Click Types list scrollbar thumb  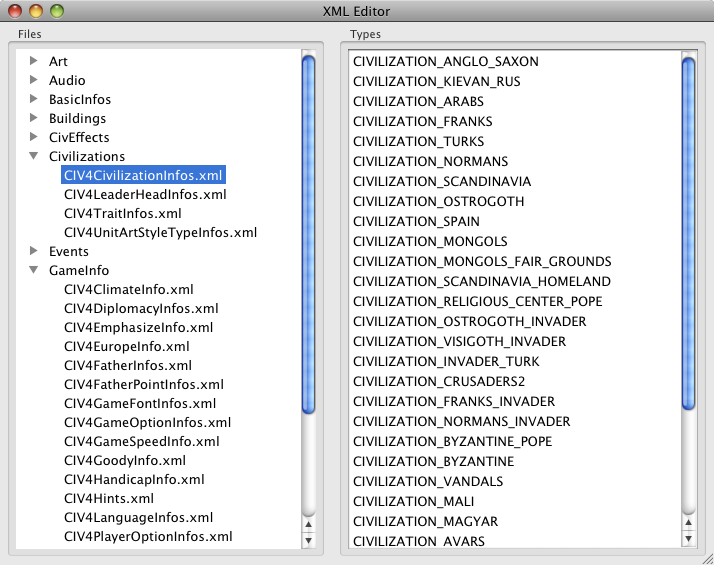pyautogui.click(x=688, y=233)
